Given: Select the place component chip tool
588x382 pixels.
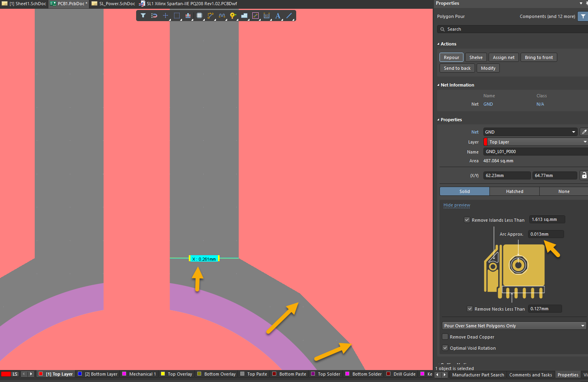Looking at the screenshot, I should (199, 16).
